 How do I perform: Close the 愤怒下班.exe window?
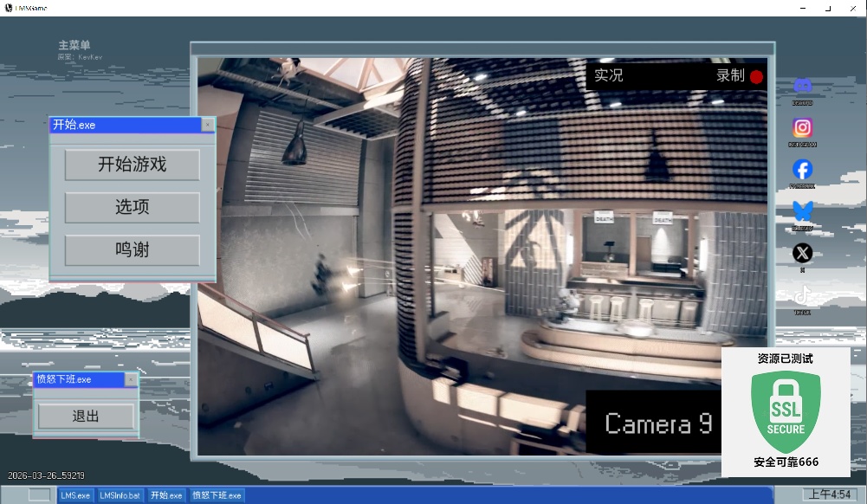click(131, 379)
